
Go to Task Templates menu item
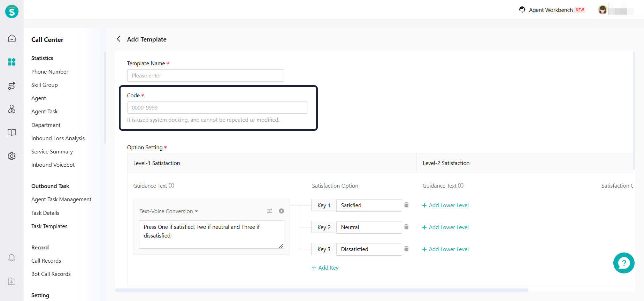49,226
